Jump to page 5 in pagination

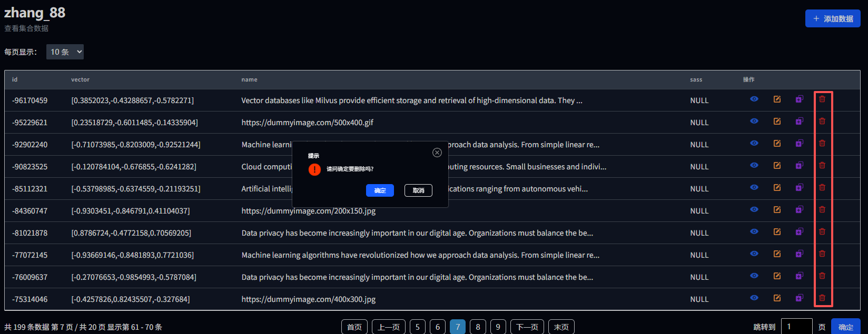click(418, 327)
